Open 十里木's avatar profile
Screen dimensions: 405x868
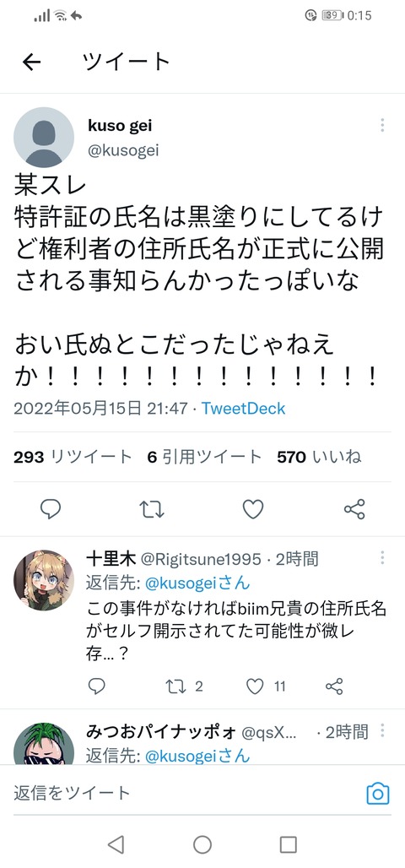44,580
